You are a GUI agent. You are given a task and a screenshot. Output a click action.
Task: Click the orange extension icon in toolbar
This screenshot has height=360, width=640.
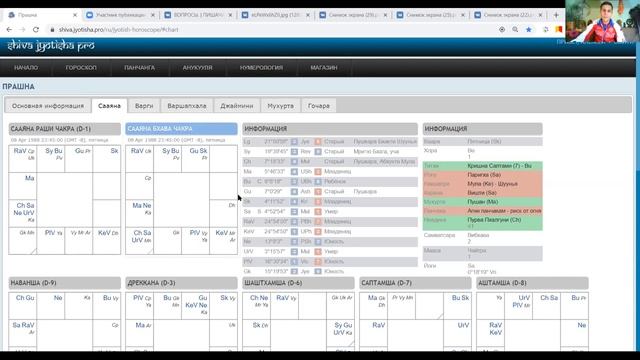point(558,29)
